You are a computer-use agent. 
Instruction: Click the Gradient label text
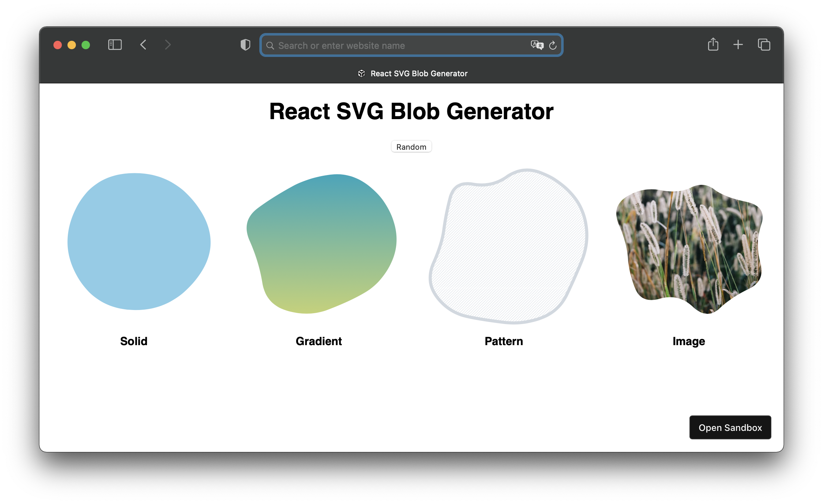[318, 341]
